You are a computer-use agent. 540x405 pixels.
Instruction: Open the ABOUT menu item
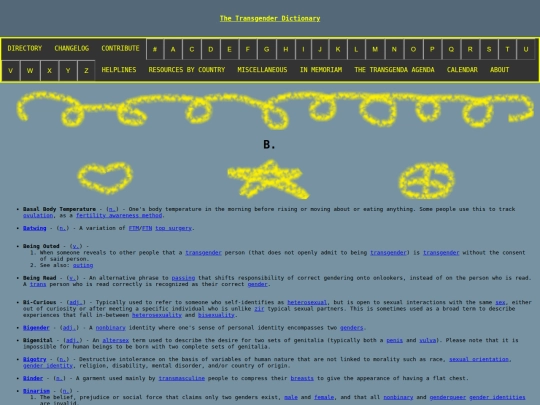coord(499,70)
